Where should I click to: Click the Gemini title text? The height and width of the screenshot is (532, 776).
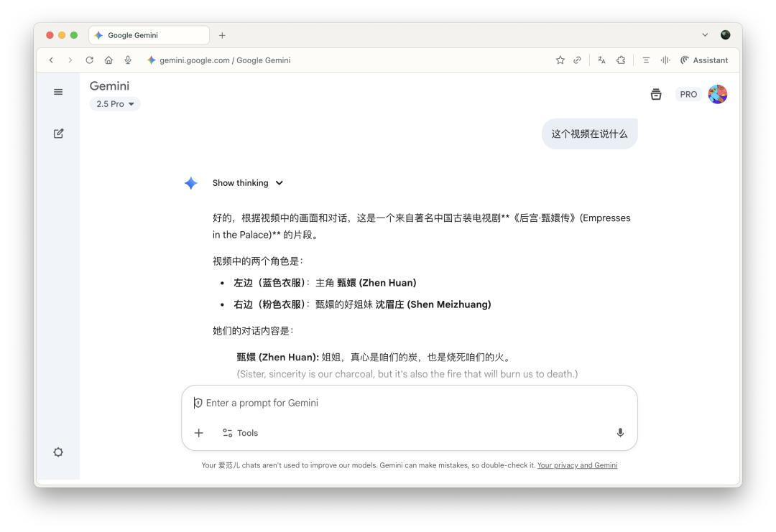(109, 86)
